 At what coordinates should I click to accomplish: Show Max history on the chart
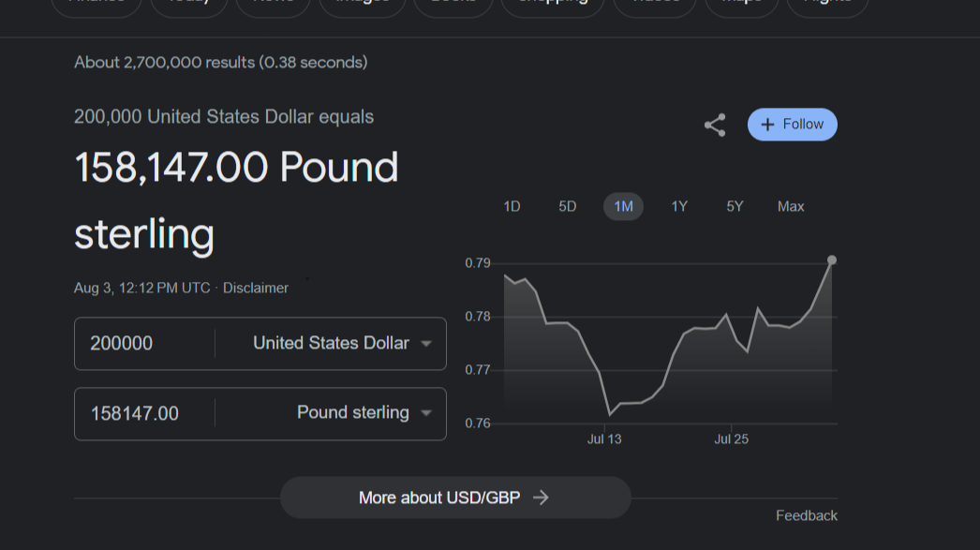[790, 206]
